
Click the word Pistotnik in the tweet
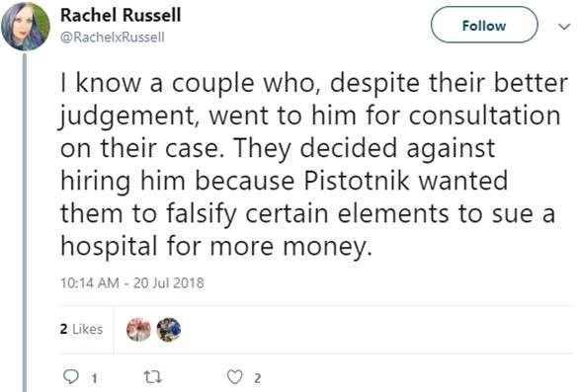[x=357, y=181]
